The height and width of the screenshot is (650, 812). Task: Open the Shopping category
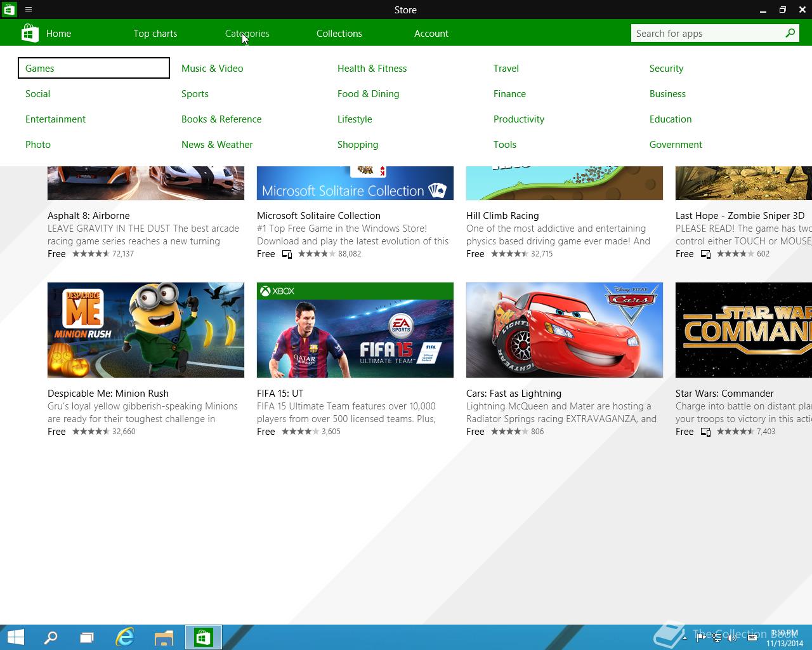(x=357, y=145)
